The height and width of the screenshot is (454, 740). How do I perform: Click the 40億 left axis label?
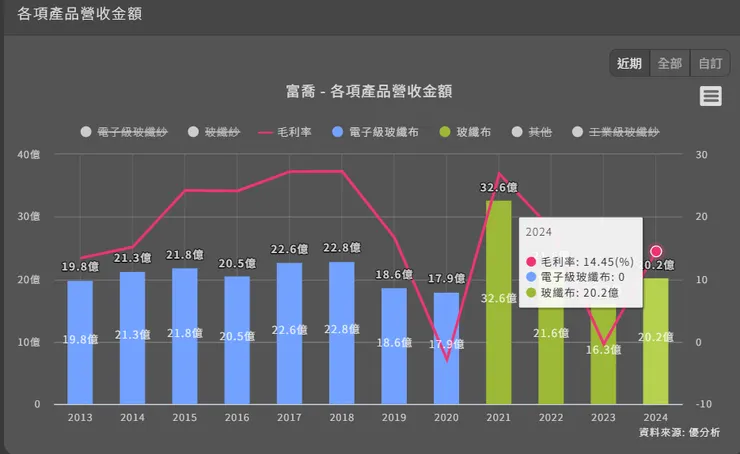pyautogui.click(x=29, y=154)
